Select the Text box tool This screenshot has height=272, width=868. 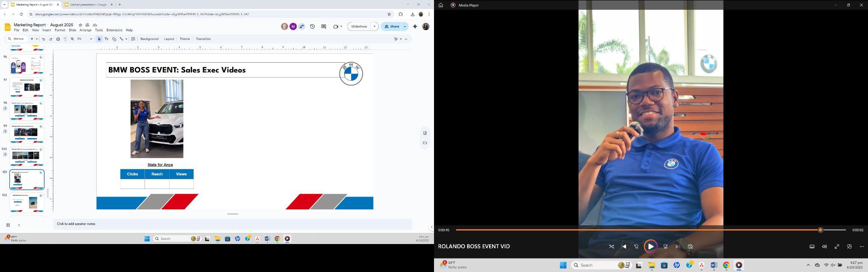click(x=106, y=39)
